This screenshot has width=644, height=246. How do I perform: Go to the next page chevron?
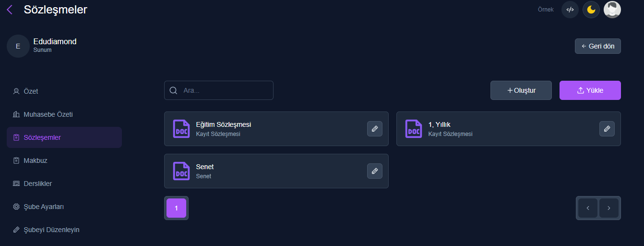click(609, 208)
